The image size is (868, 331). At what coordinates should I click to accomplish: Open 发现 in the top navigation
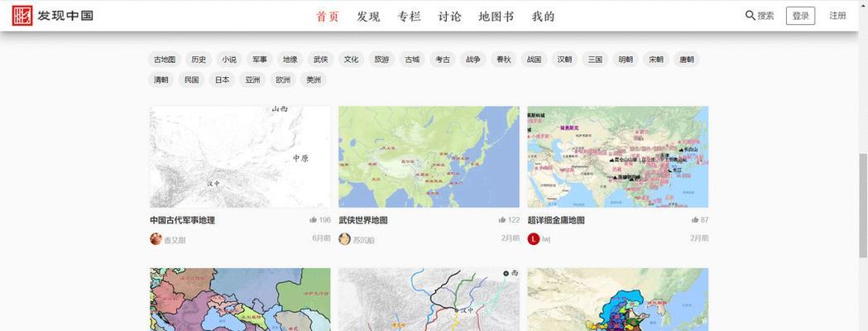[368, 17]
